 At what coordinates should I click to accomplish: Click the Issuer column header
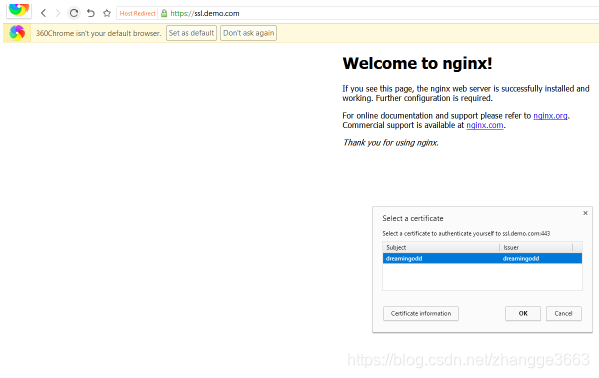(x=536, y=248)
